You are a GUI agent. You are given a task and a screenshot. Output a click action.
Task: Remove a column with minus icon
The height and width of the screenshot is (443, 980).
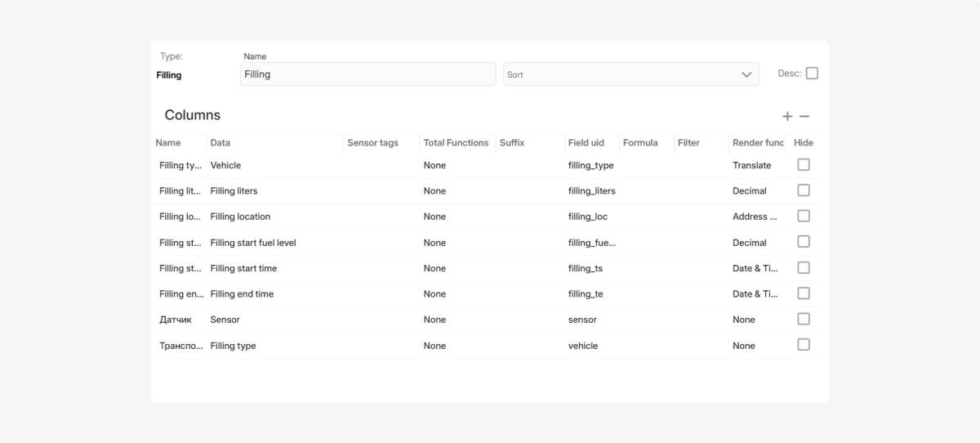804,117
